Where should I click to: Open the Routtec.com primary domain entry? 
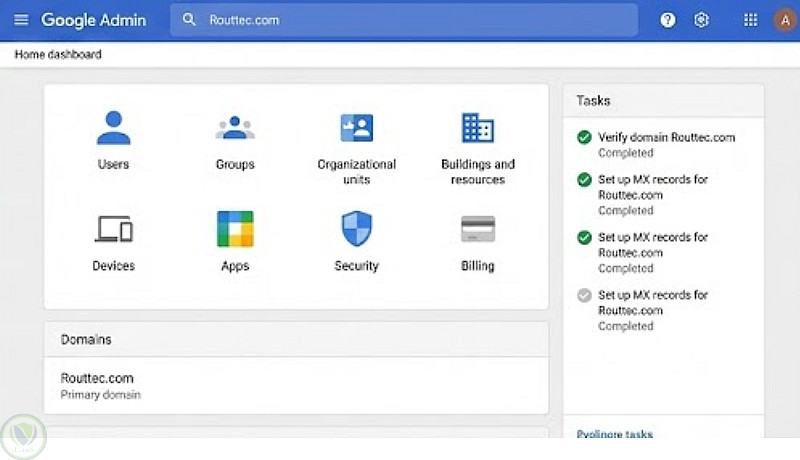point(98,379)
